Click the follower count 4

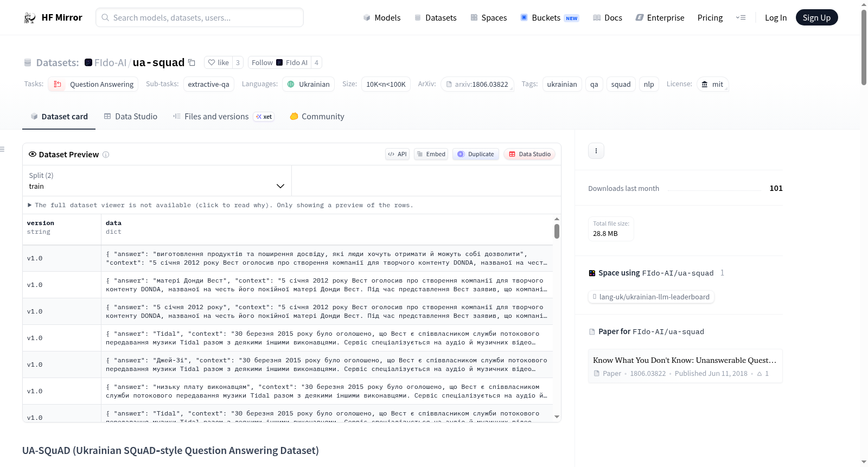[316, 62]
